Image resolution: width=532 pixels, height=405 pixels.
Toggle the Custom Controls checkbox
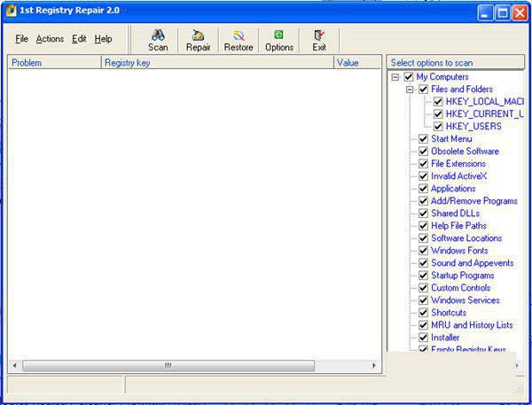(x=423, y=288)
